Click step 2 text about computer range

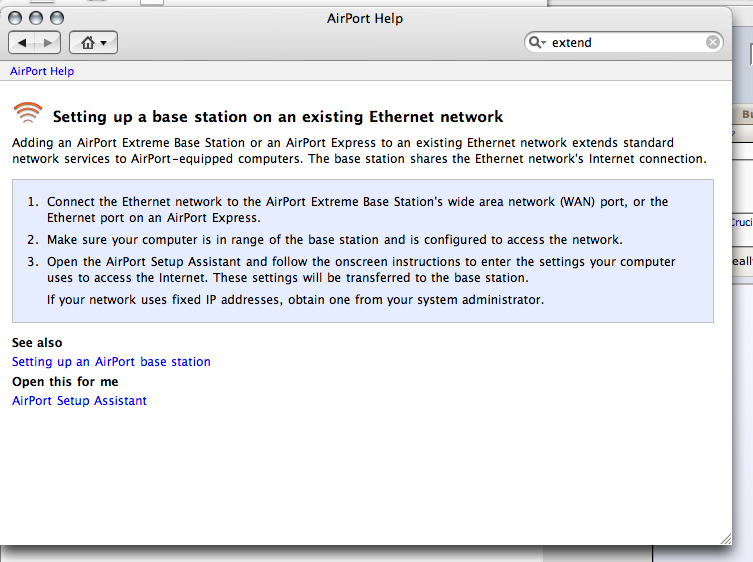pyautogui.click(x=334, y=240)
